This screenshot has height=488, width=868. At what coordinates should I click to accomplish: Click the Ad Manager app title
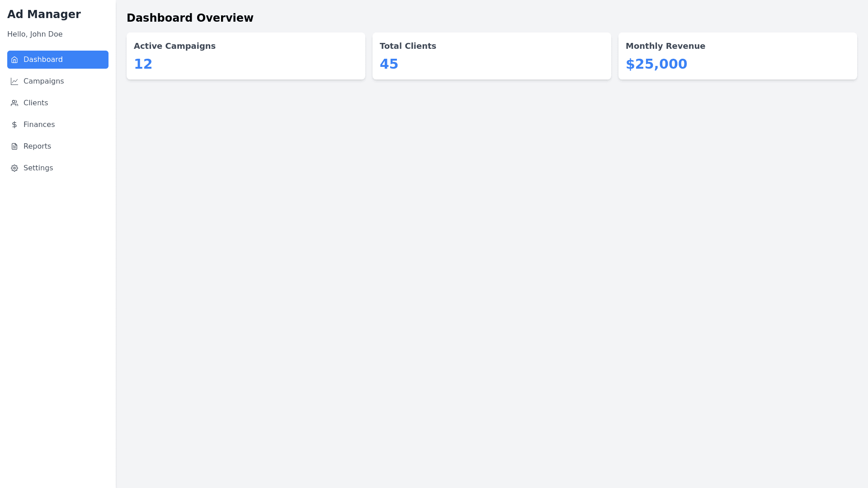[x=44, y=14]
